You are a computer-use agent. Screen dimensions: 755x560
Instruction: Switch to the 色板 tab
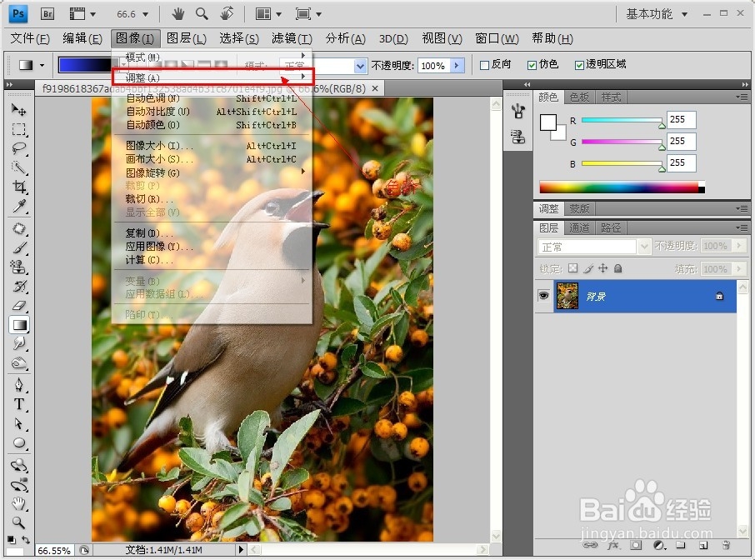(x=579, y=97)
